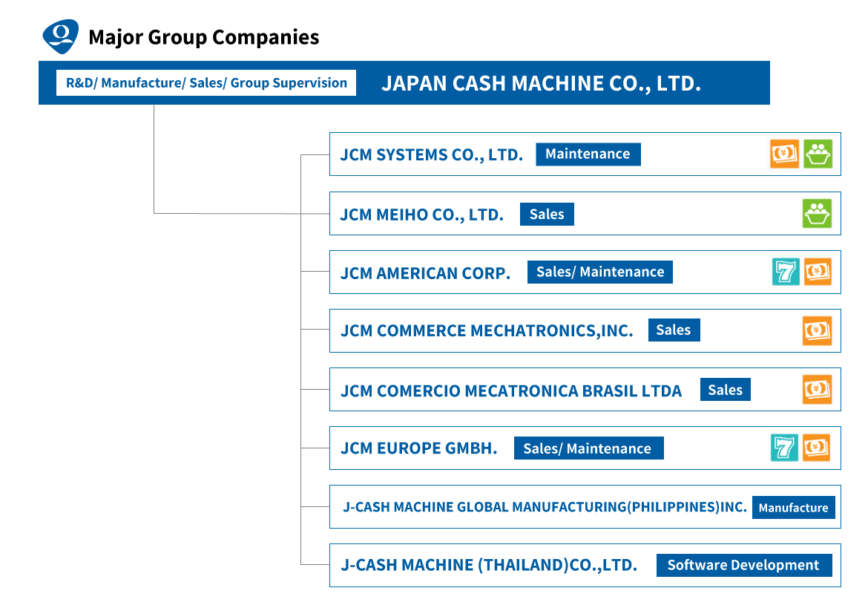Click the orange banknote icon in JCM Systems row
The image size is (868, 611).
click(x=784, y=154)
